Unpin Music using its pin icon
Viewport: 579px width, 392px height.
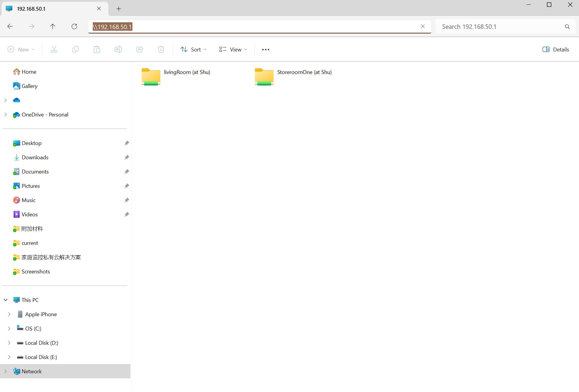click(x=127, y=200)
